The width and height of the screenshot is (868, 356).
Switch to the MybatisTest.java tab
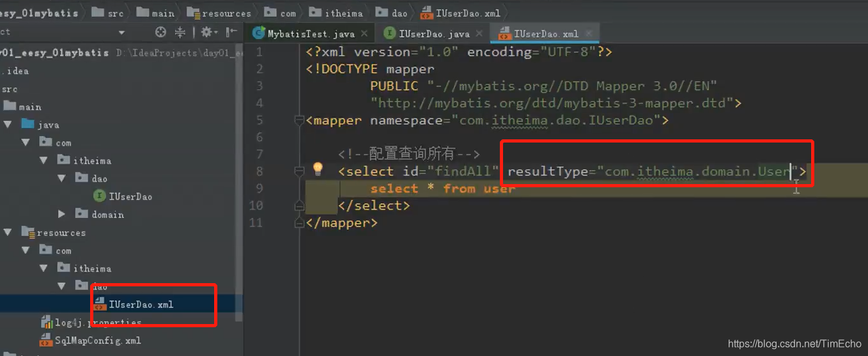tap(311, 34)
